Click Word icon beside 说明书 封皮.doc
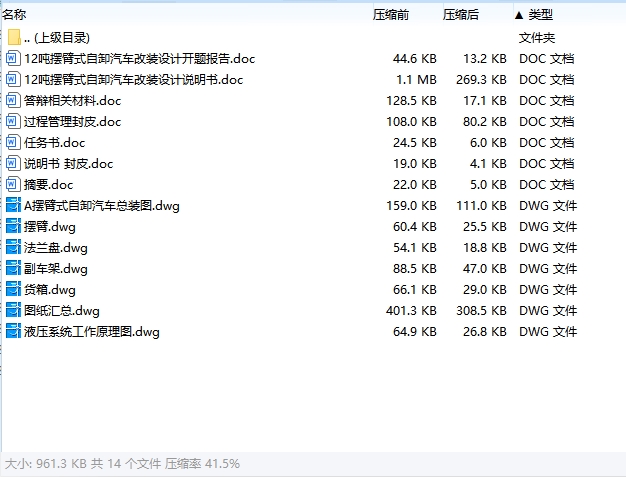 tap(13, 164)
